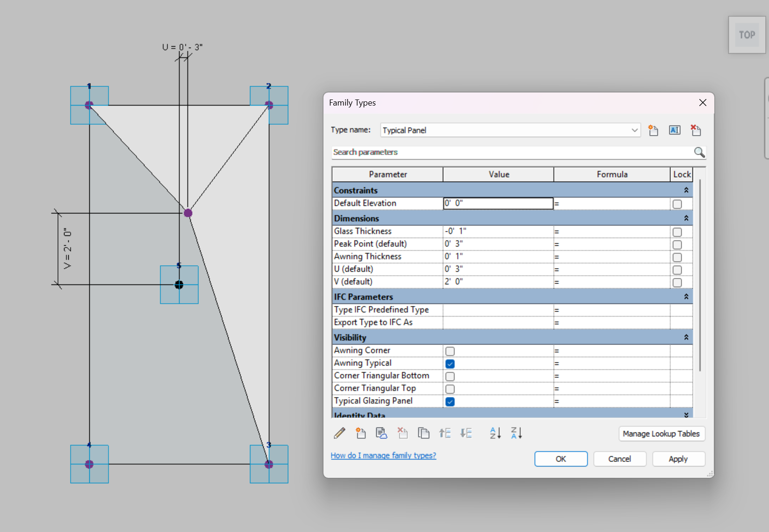
Task: Sort parameters in ascending order
Action: tap(495, 433)
